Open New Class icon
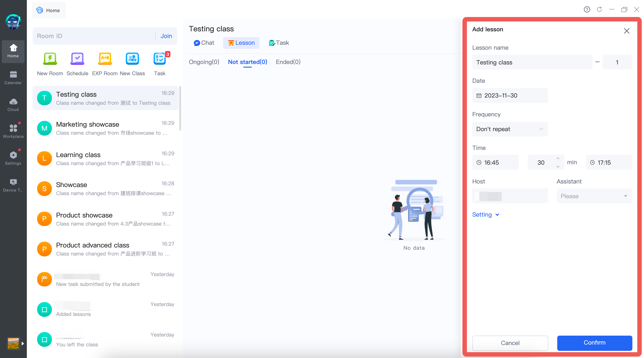The width and height of the screenshot is (644, 358). (x=132, y=59)
